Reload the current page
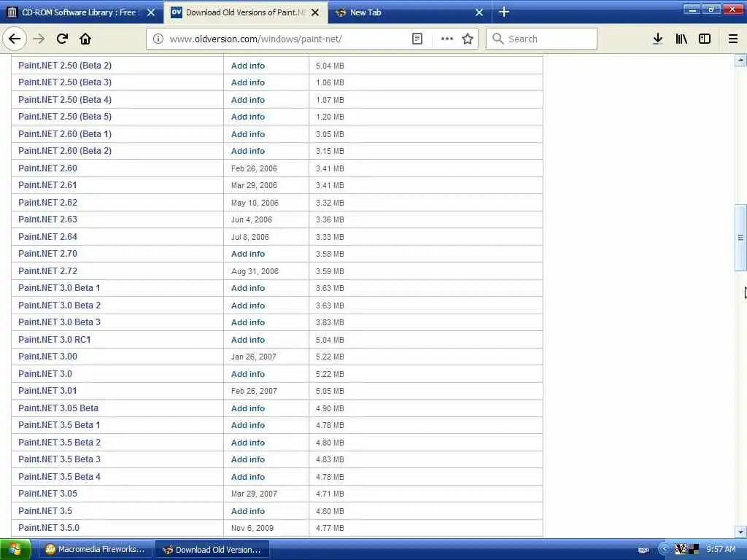Screen dimensions: 747x560 tap(62, 39)
